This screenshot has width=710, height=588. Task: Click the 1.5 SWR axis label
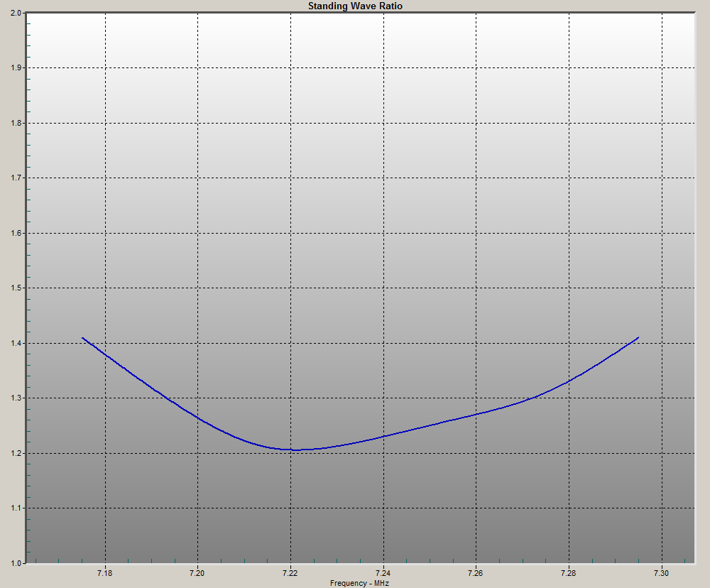click(x=16, y=288)
